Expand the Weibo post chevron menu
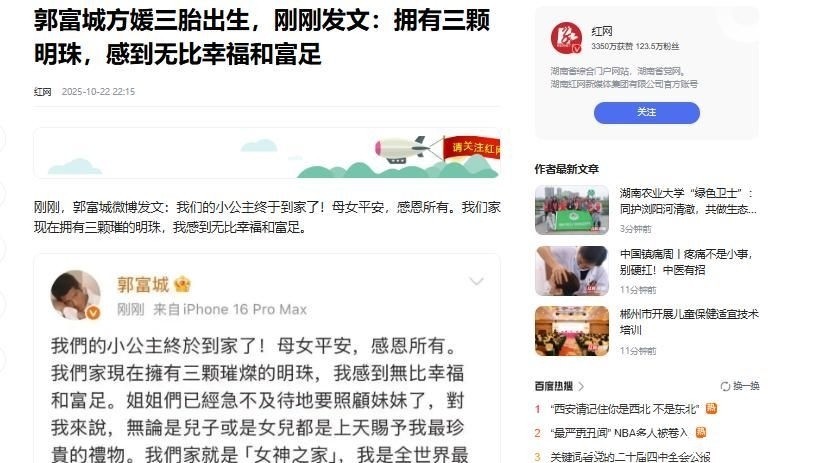 tap(476, 281)
